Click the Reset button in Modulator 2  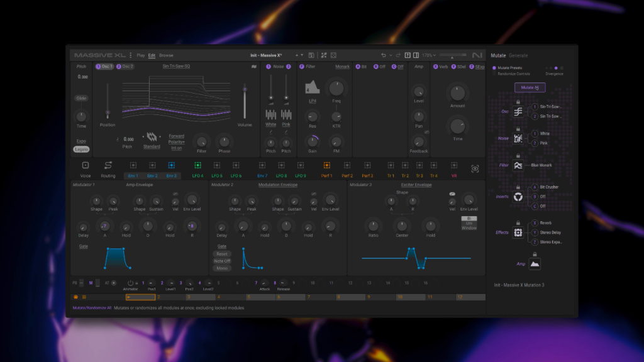[222, 254]
